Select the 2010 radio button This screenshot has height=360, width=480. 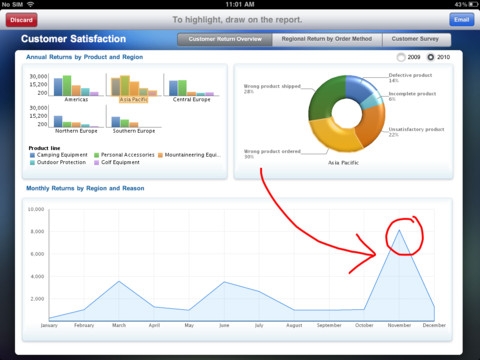(x=431, y=57)
